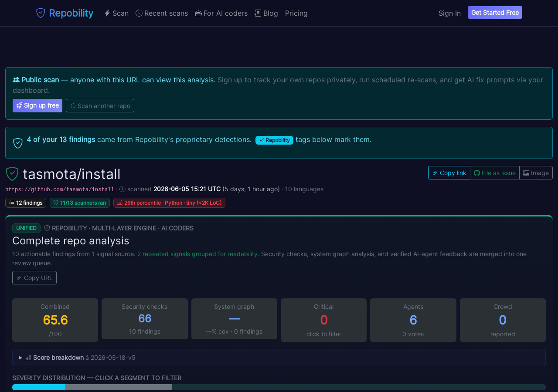The image size is (558, 392).
Task: Filter by the cyan severity segment
Action: 39,387
